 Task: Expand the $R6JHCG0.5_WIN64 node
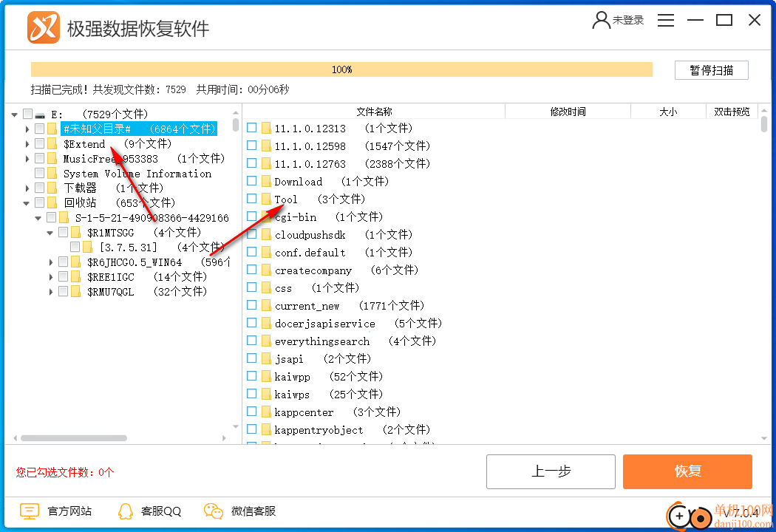tap(51, 262)
